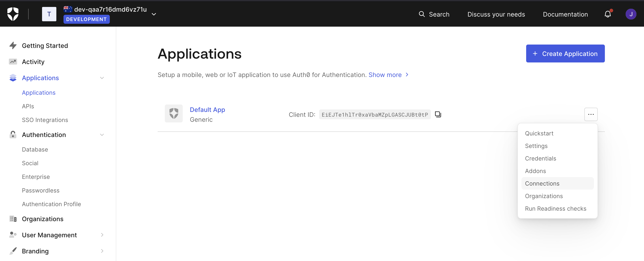This screenshot has width=644, height=261.
Task: Open the tenant switcher dropdown chevron
Action: tap(154, 14)
